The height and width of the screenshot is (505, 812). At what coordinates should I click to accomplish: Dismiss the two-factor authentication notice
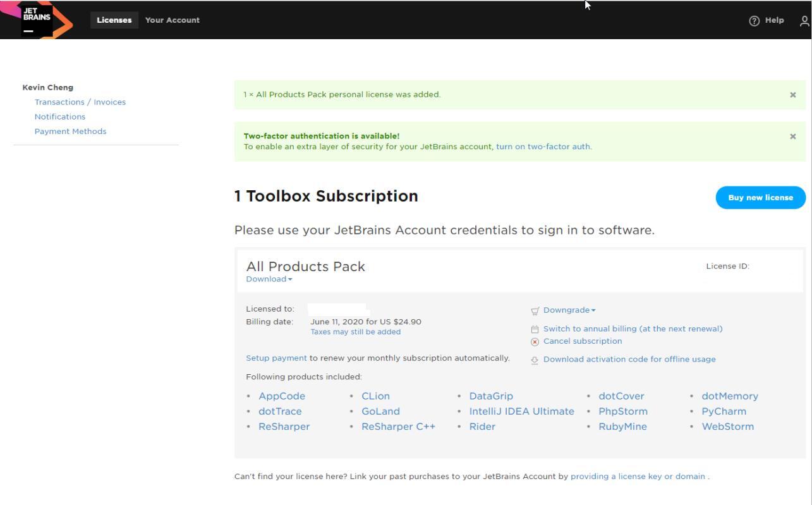click(x=793, y=137)
